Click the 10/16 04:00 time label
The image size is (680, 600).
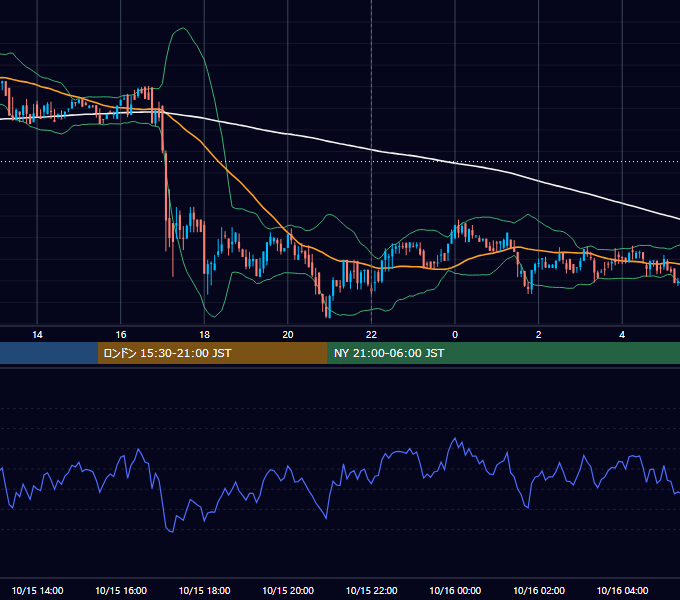click(x=622, y=590)
